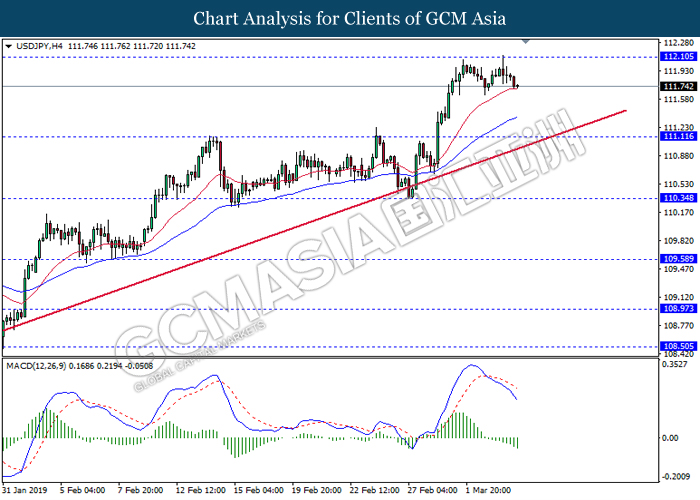Click the USDJPY,H4 symbol title text
Screen dimensions: 700x500
point(39,46)
